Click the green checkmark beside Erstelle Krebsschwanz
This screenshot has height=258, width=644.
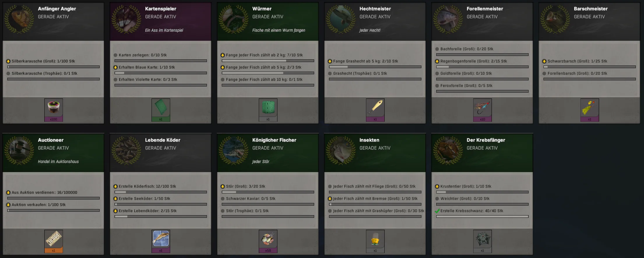(x=437, y=211)
